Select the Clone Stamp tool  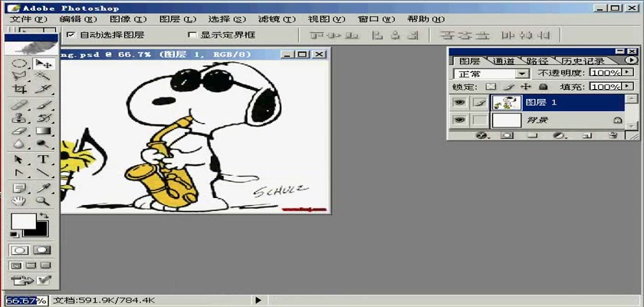tap(19, 118)
